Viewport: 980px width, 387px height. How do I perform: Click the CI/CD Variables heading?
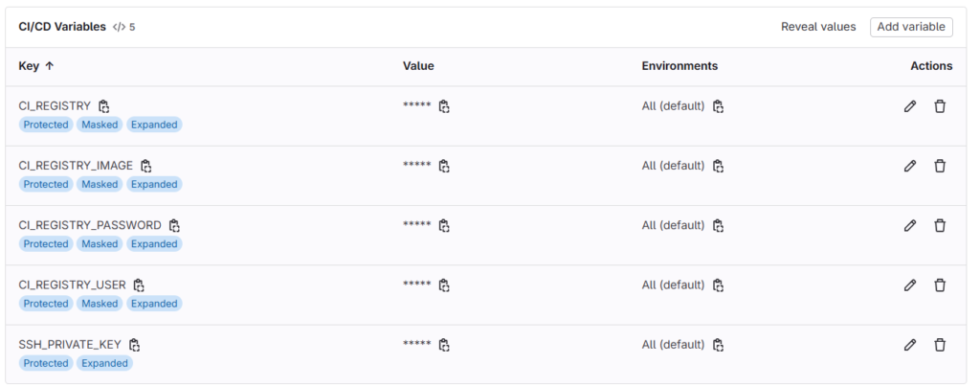coord(62,27)
